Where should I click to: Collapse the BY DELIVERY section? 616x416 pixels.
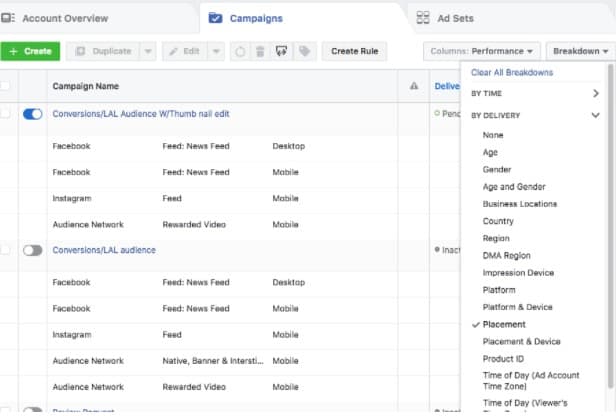pos(535,115)
